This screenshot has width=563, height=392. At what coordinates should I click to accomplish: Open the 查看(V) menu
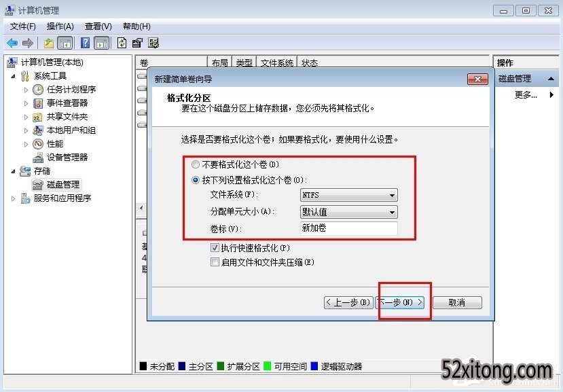click(98, 26)
